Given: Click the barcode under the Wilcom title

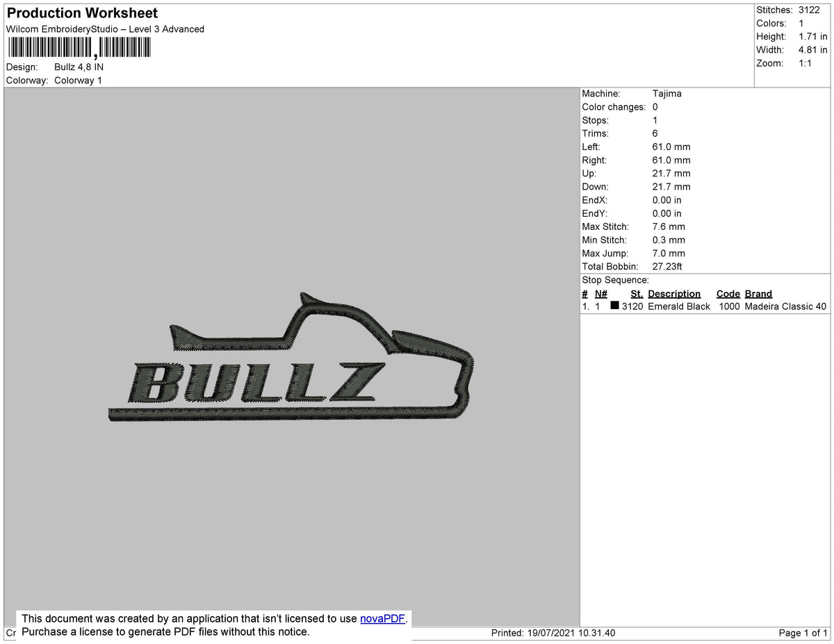Looking at the screenshot, I should [x=79, y=47].
